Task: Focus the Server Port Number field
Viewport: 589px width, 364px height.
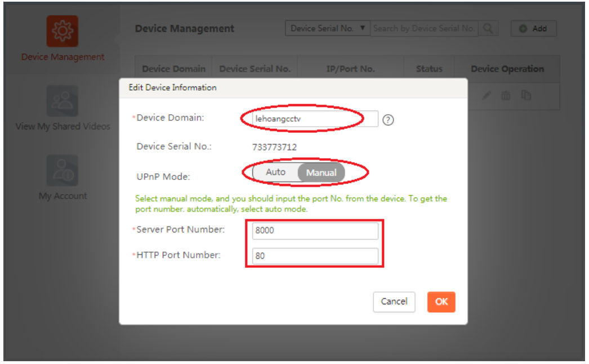Action: point(314,231)
